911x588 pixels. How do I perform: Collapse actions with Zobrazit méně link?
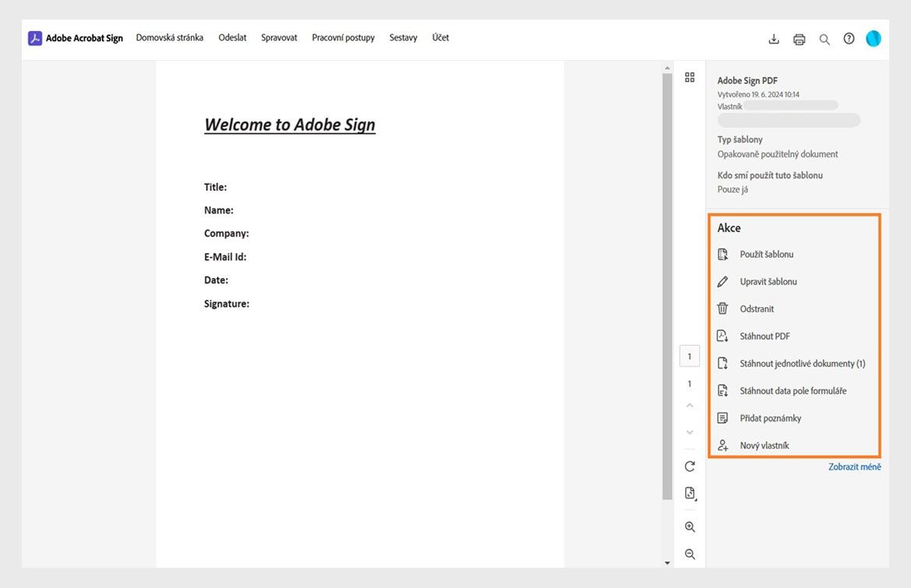[x=855, y=467]
